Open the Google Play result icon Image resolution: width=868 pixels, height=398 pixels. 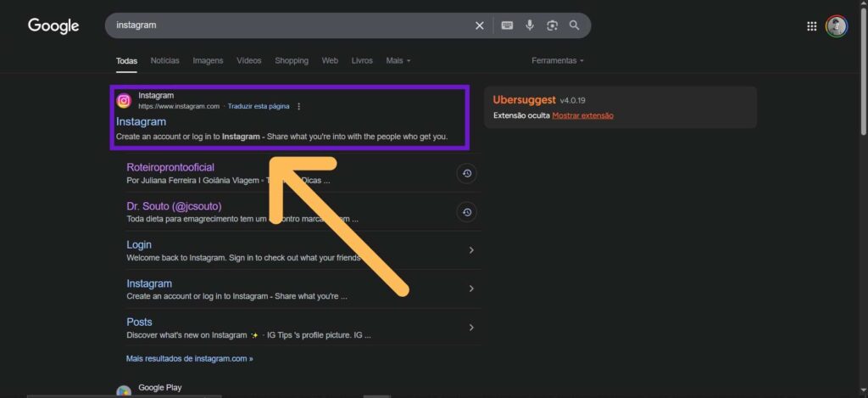click(x=124, y=392)
